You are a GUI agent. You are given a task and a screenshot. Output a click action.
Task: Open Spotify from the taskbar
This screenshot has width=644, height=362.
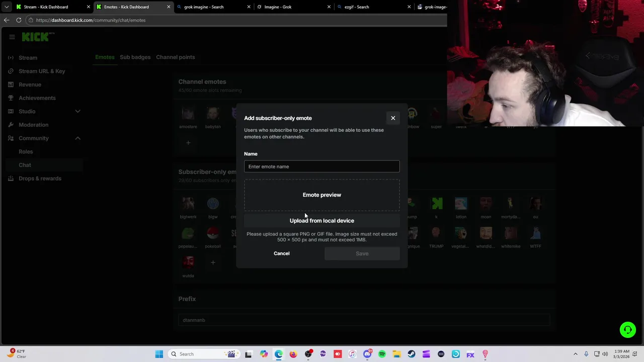pos(382,354)
